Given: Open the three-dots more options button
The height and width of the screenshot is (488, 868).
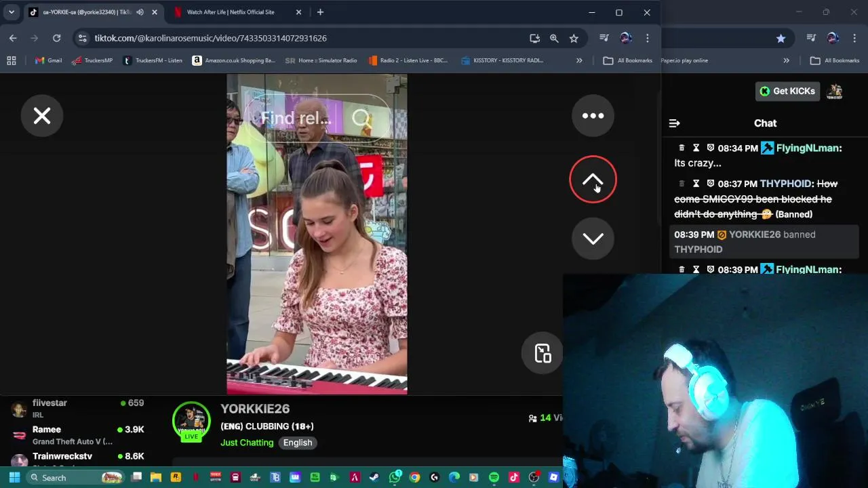Looking at the screenshot, I should pyautogui.click(x=593, y=116).
